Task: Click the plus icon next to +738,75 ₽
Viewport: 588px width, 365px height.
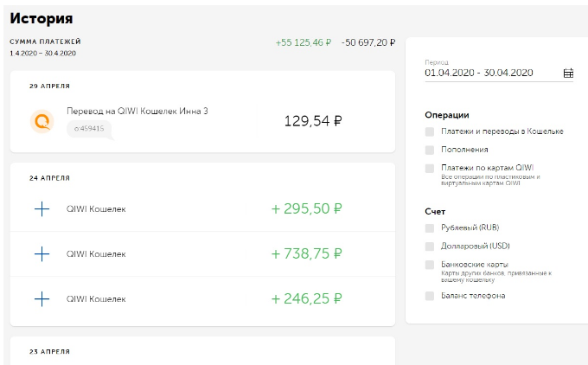Action: (42, 254)
